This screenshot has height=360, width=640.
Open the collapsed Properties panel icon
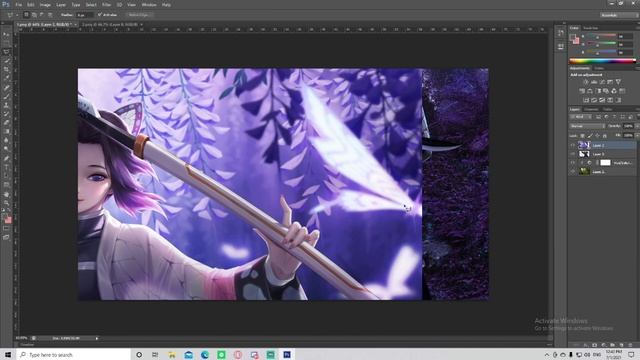[560, 47]
